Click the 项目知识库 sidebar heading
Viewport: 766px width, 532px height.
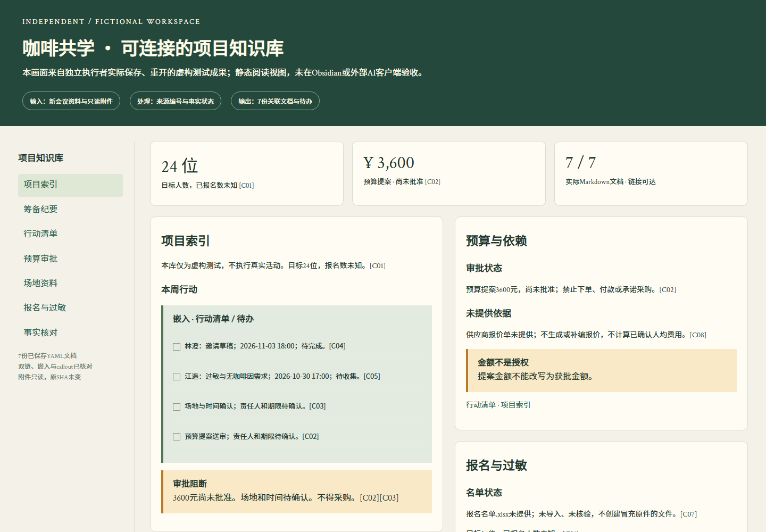click(x=40, y=158)
